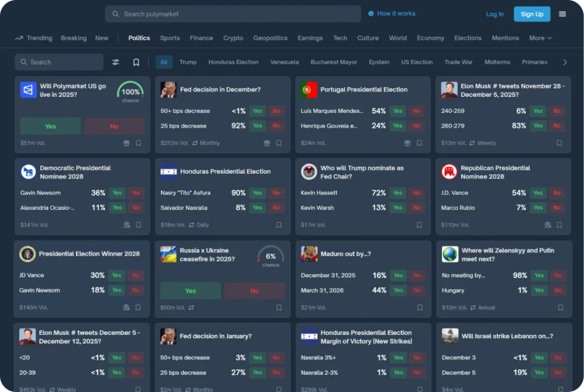Click the Democratic donkey icon
The image size is (584, 392).
pyautogui.click(x=29, y=172)
